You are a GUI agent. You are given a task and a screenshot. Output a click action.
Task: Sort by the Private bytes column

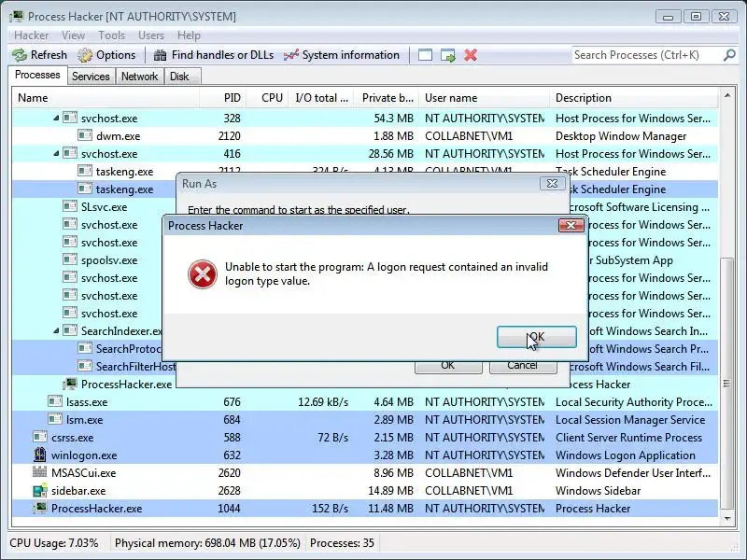click(x=387, y=98)
